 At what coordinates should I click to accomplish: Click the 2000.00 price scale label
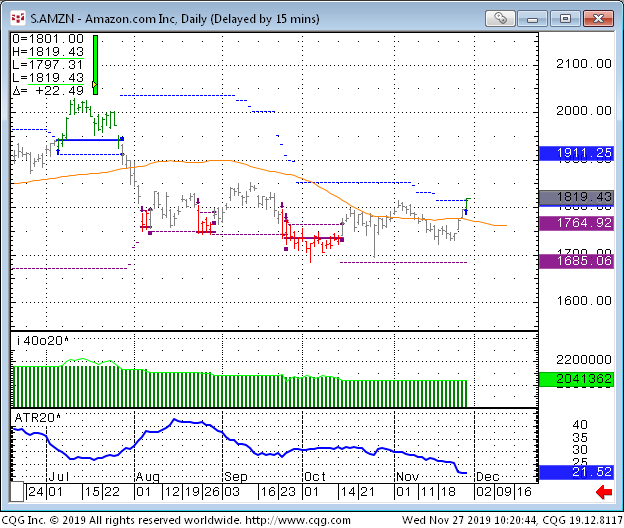click(583, 111)
